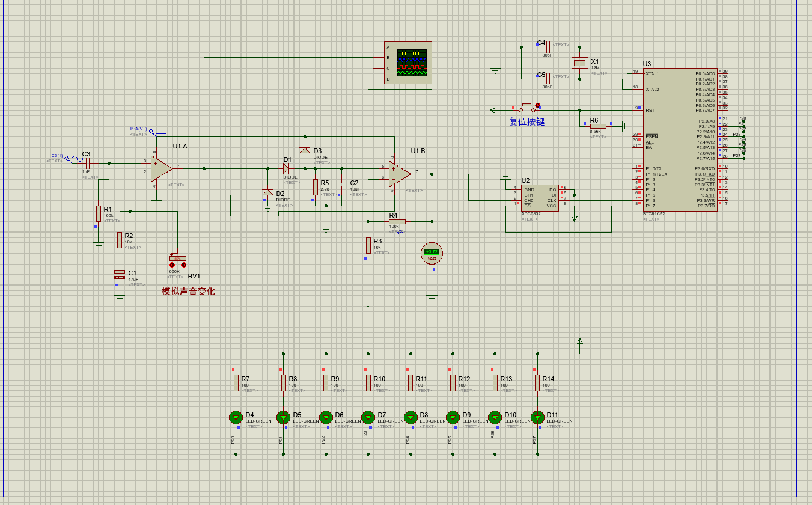
Task: Select resistor R2 (10k)
Action: click(x=120, y=240)
